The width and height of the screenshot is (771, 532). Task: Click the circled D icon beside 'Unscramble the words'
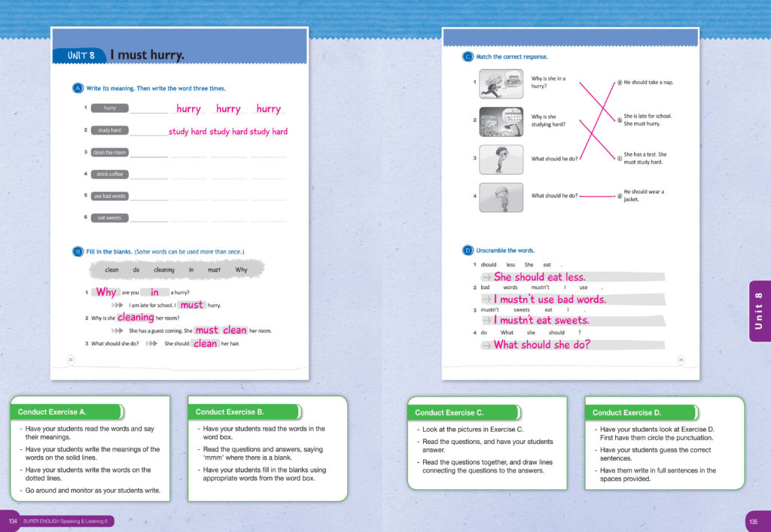[x=467, y=251]
